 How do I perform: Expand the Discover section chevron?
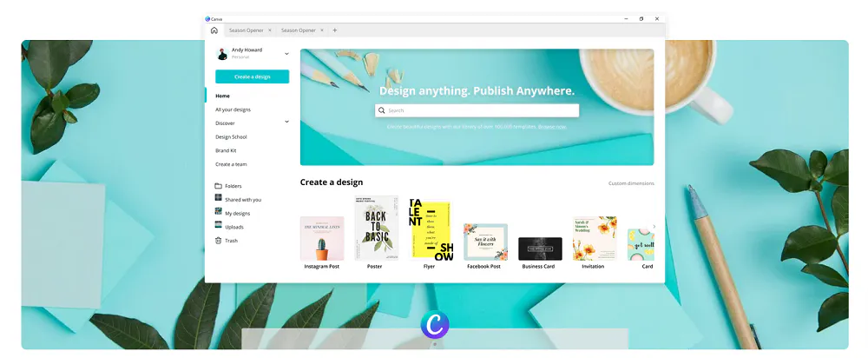pyautogui.click(x=286, y=123)
